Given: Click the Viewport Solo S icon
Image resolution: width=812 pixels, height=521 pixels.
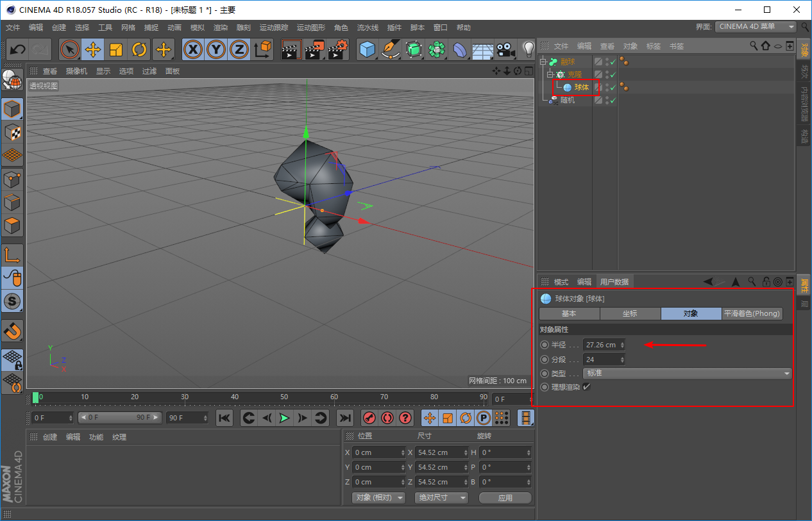Looking at the screenshot, I should click(12, 301).
